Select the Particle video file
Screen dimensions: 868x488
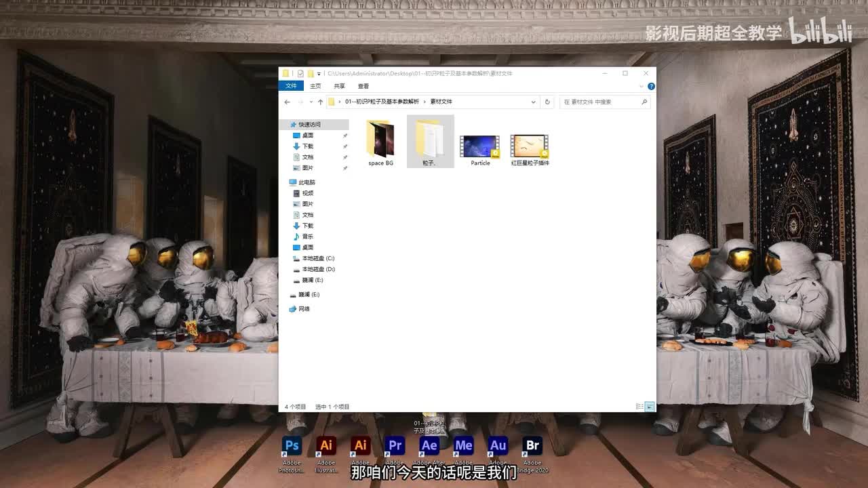coord(480,149)
